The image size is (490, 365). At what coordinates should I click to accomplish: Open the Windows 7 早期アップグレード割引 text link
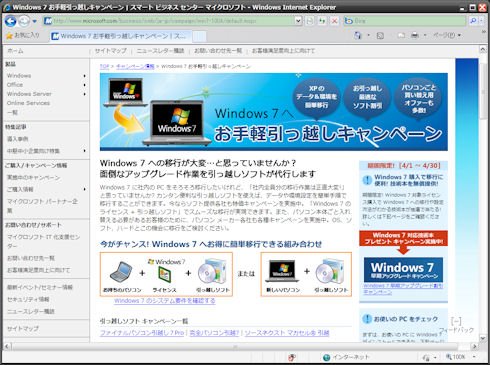tap(403, 289)
